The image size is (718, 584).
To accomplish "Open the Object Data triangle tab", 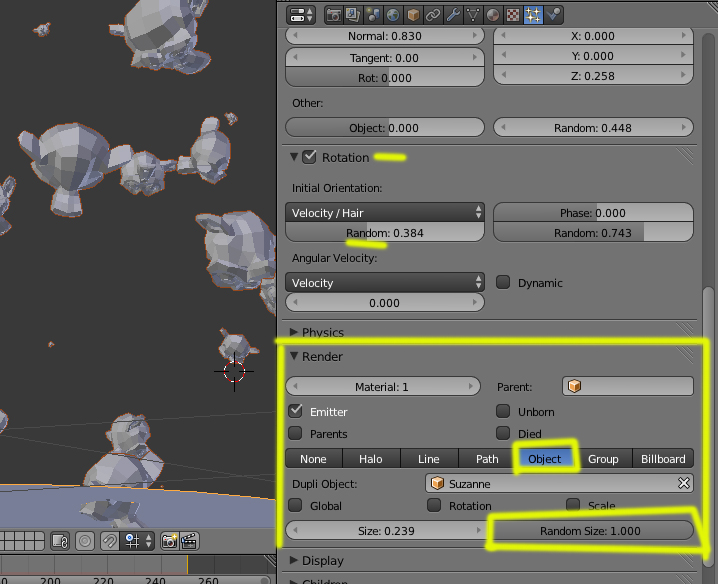I will coord(473,15).
